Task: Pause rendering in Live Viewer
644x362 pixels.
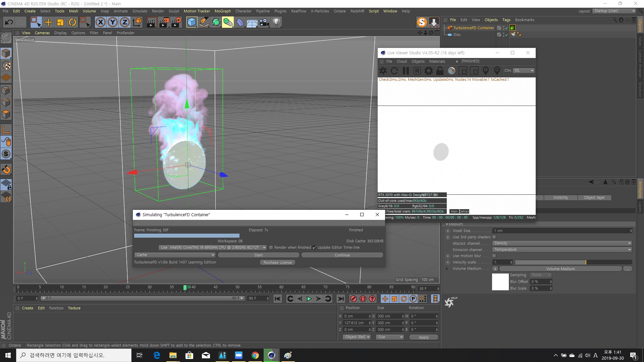Action: point(406,71)
